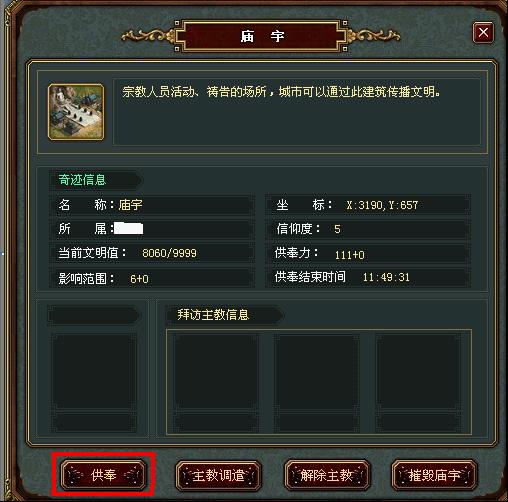This screenshot has width=508, height=502.
Task: Click the 供奉结束时间 11:49:31 row
Action: (x=368, y=277)
